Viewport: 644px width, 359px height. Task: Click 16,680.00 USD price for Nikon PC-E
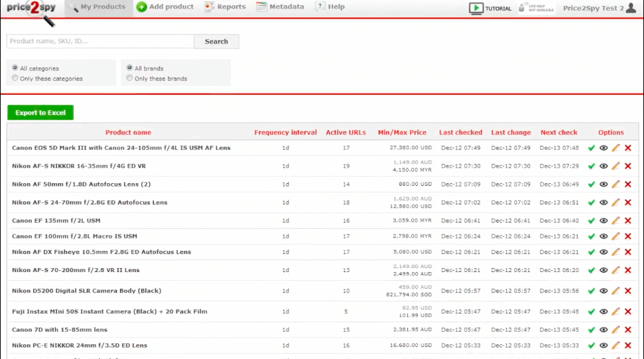[x=411, y=345]
